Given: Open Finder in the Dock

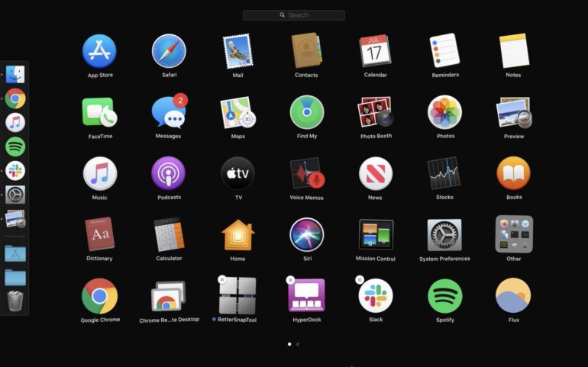Looking at the screenshot, I should 15,74.
